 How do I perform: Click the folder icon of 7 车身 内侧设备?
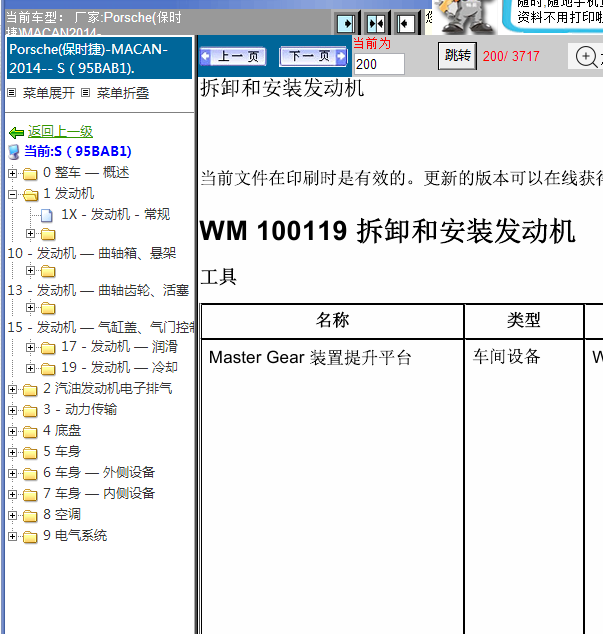pyautogui.click(x=30, y=495)
